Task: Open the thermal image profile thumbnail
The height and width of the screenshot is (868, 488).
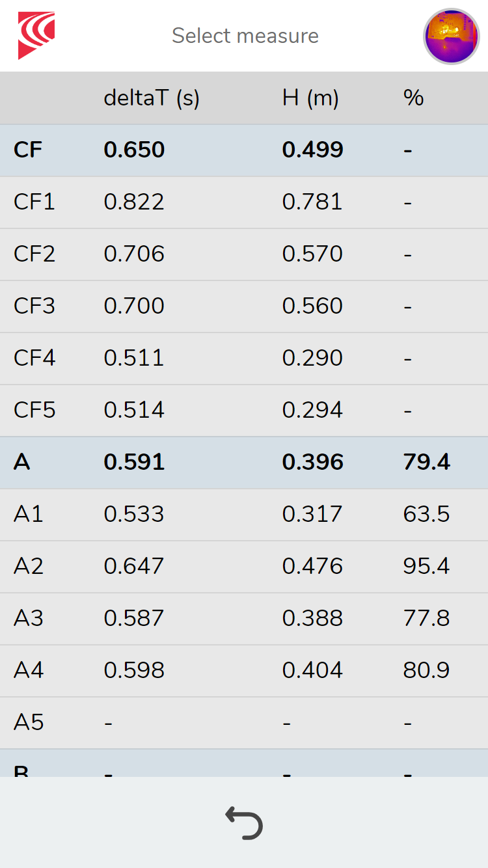Action: [x=452, y=36]
